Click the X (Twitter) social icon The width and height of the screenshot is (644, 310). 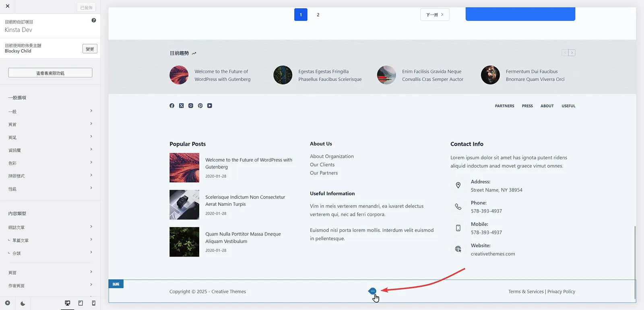click(182, 106)
